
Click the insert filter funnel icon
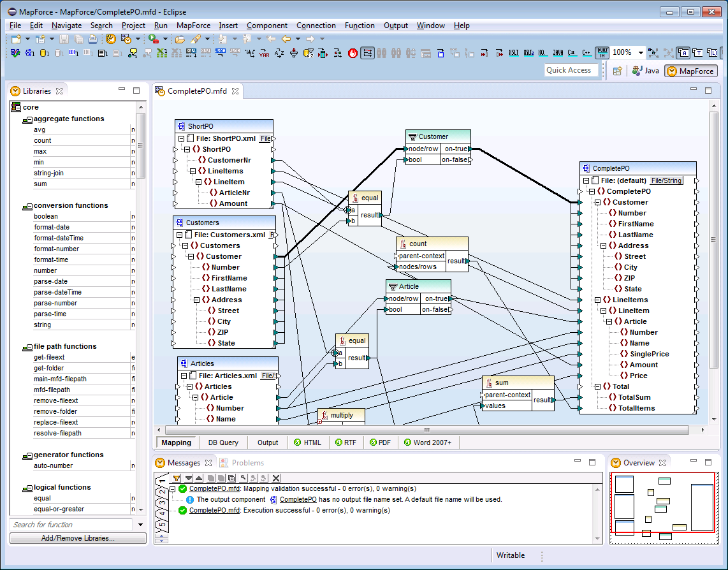click(293, 53)
